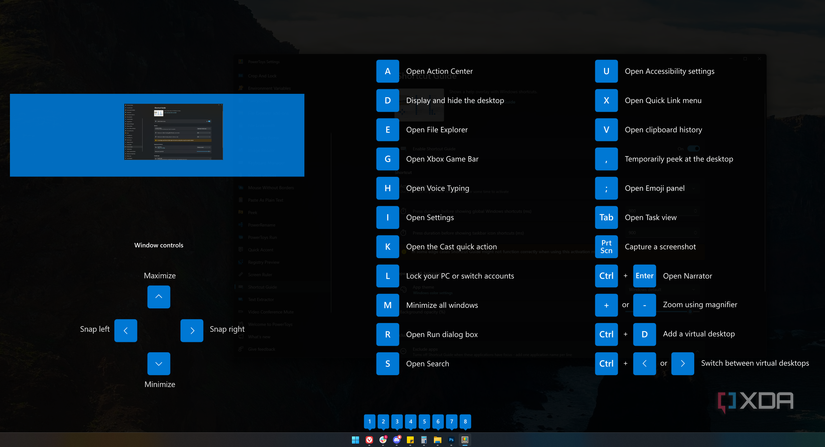
Task: Click the minus key tile for magnifier
Action: pos(645,305)
